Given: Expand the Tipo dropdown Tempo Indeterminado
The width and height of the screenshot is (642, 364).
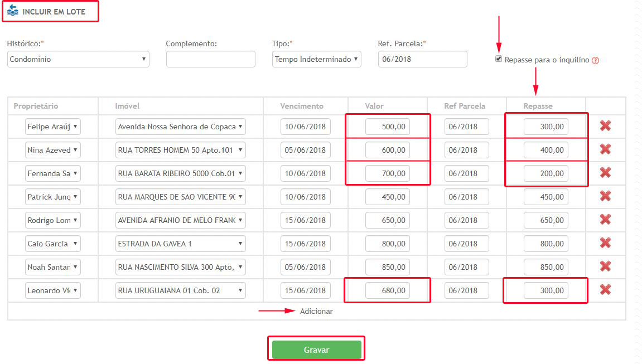Looking at the screenshot, I should pyautogui.click(x=316, y=59).
